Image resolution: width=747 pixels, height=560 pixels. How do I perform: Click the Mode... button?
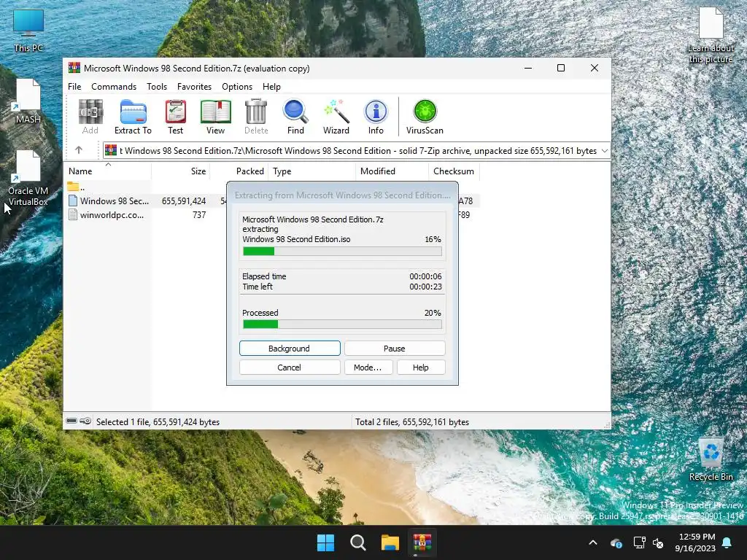tap(368, 367)
